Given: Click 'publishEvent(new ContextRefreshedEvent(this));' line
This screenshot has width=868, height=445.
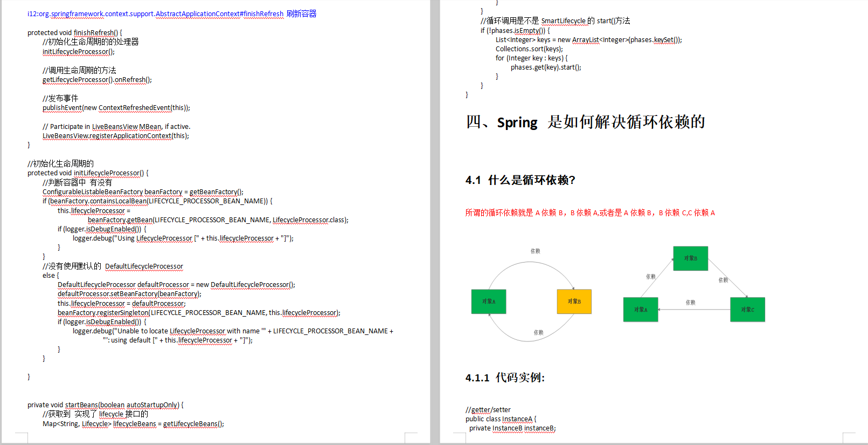Looking at the screenshot, I should (116, 108).
